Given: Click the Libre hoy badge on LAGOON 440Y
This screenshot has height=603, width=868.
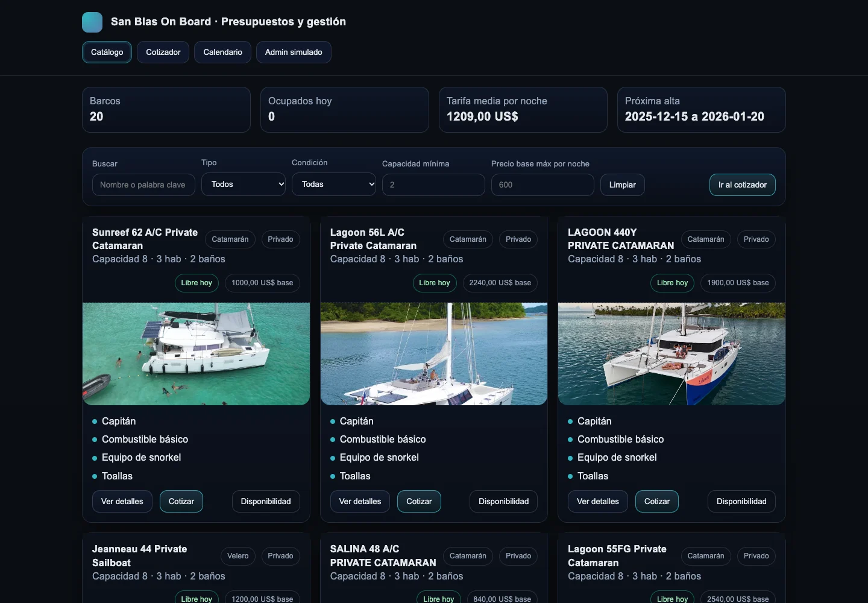Looking at the screenshot, I should click(672, 283).
